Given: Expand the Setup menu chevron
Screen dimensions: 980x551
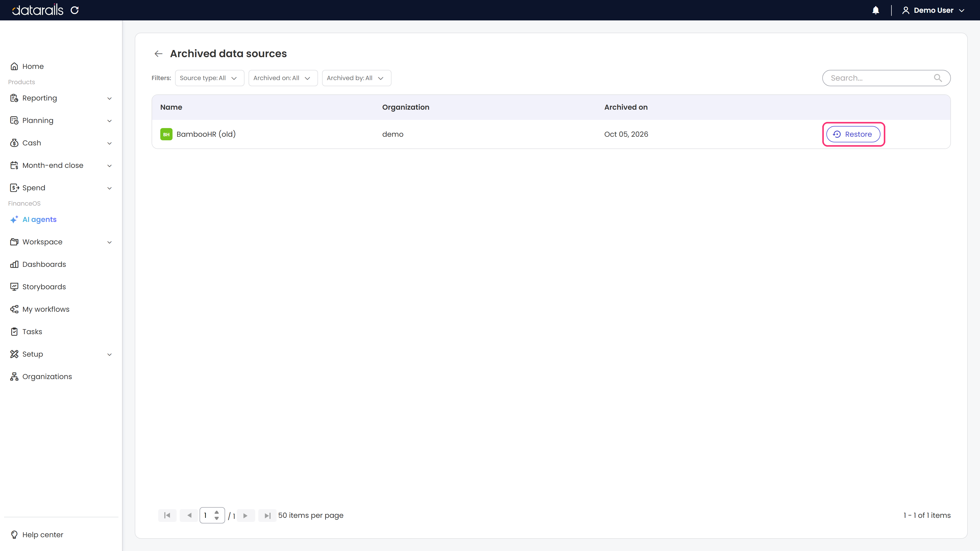Looking at the screenshot, I should 109,354.
